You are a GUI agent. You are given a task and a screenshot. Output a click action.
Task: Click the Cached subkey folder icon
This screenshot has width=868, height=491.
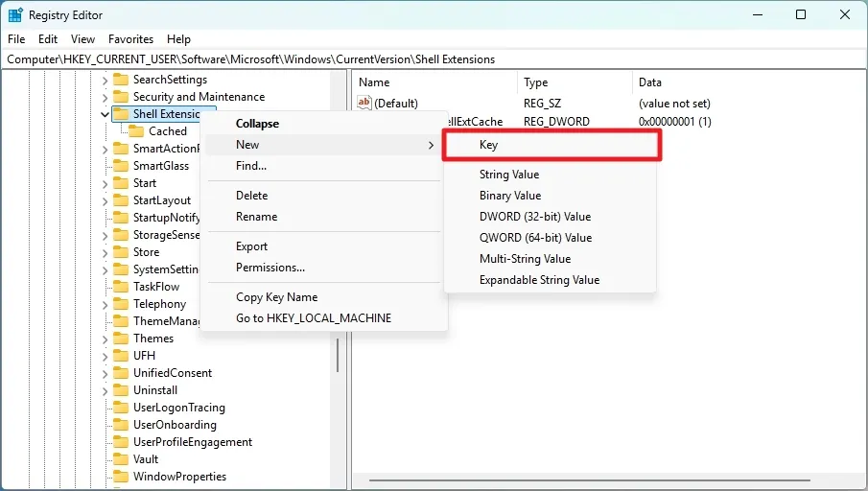136,131
